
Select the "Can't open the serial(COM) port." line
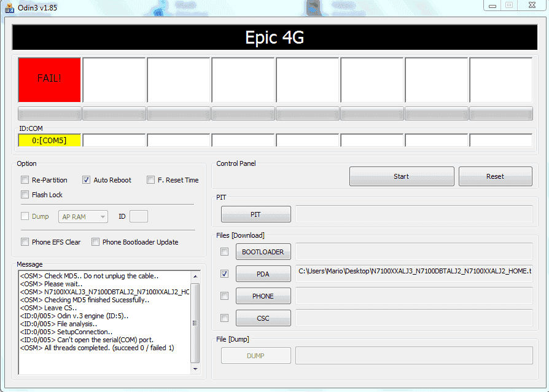[87, 340]
